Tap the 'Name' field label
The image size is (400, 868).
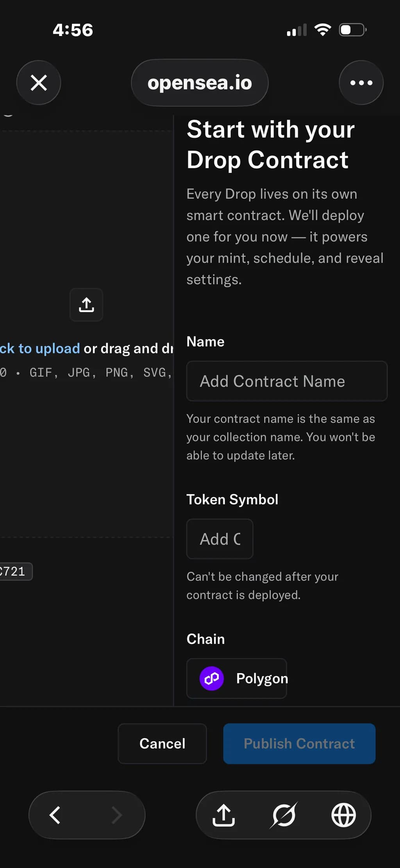click(x=205, y=342)
